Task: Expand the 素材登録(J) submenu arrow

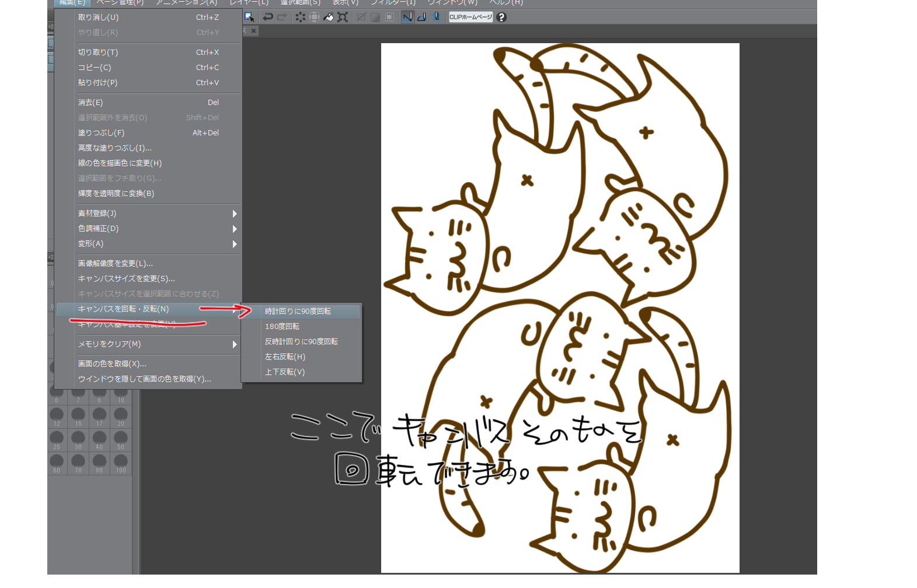Action: 235,213
